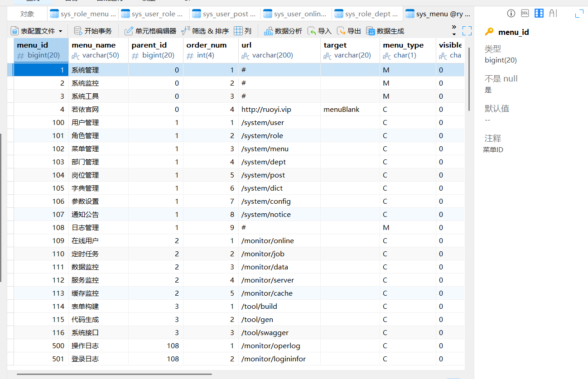Open 数据分析 data analysis
Screen dimensions: 588x379
coord(283,31)
